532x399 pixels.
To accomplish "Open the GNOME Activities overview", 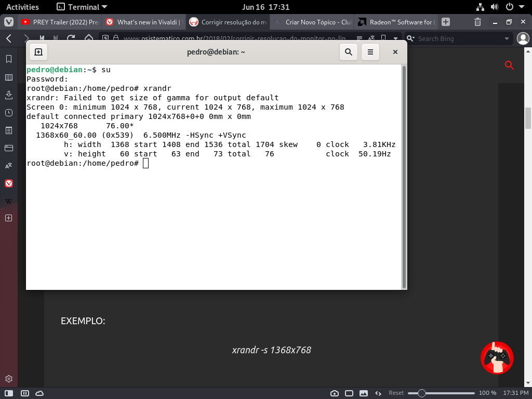I will click(x=22, y=7).
